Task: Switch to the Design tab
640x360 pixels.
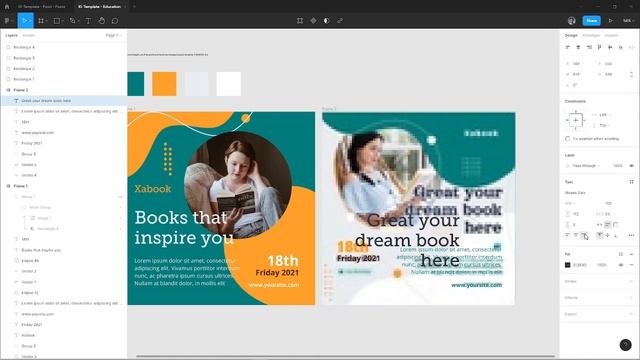Action: pos(571,36)
